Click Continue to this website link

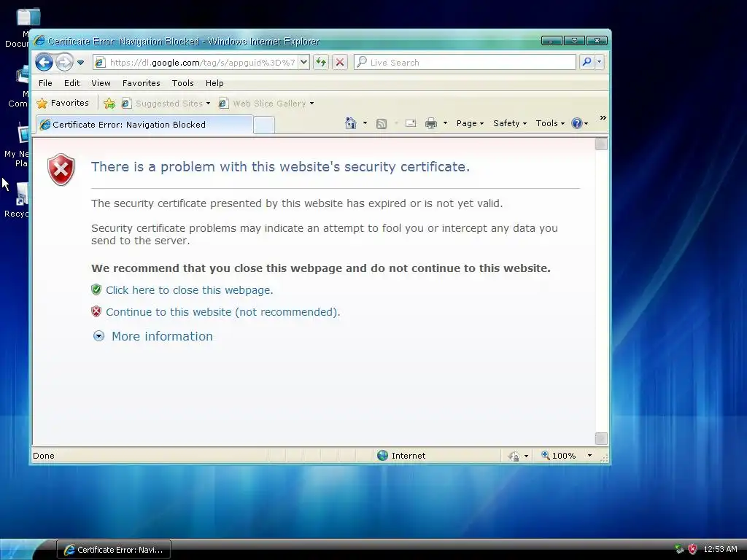[x=222, y=312]
